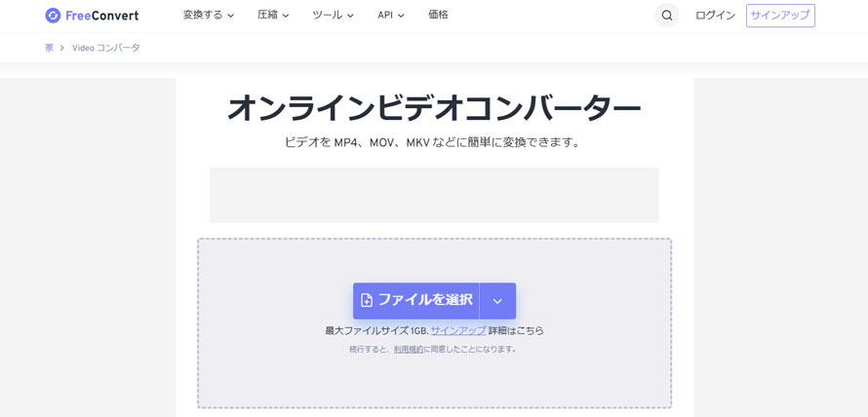Go to 家 in the breadcrumb

[x=49, y=48]
